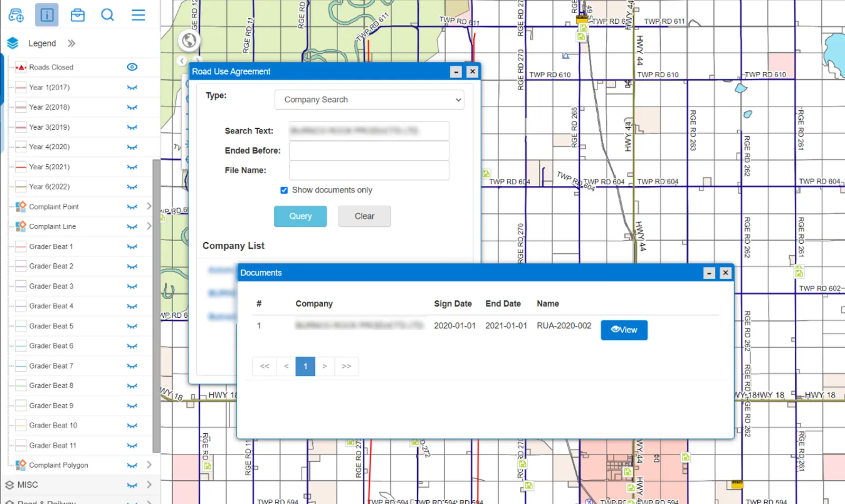This screenshot has height=504, width=845.
Task: Close the Road Use Agreement window
Action: [x=473, y=72]
